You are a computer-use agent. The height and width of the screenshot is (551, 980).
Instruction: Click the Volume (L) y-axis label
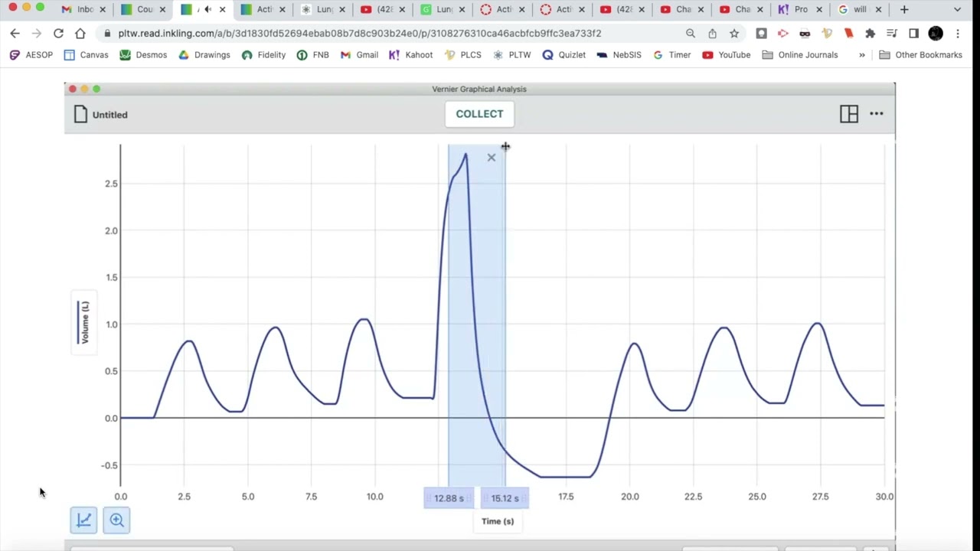pyautogui.click(x=84, y=322)
